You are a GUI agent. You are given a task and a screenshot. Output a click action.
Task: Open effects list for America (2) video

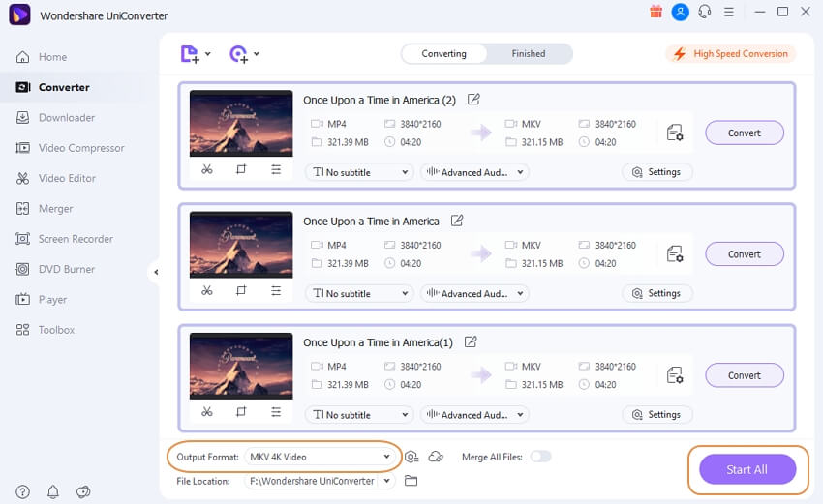click(x=276, y=169)
